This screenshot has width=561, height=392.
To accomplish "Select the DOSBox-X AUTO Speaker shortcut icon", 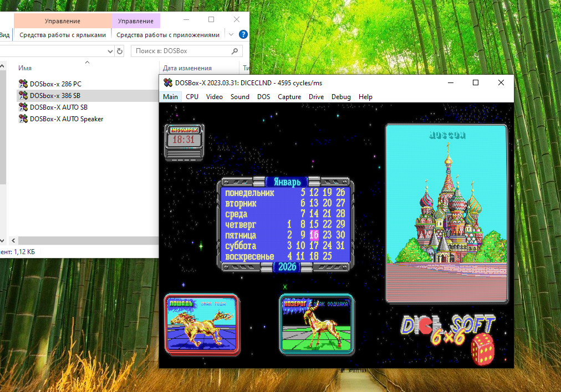I will click(x=23, y=119).
